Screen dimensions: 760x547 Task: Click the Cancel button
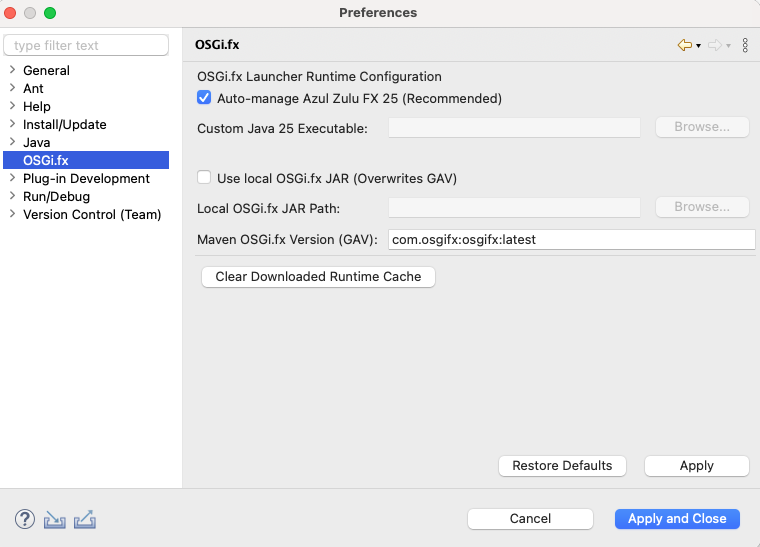530,519
